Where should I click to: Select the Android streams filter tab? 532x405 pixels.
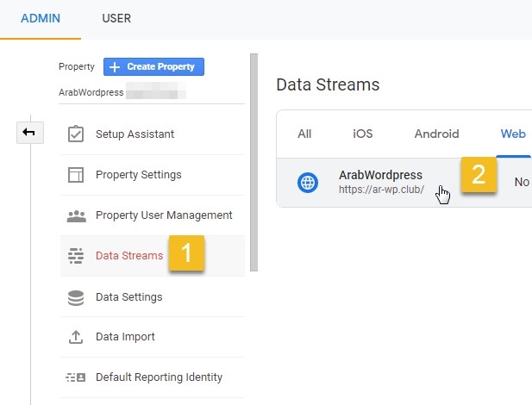436,134
